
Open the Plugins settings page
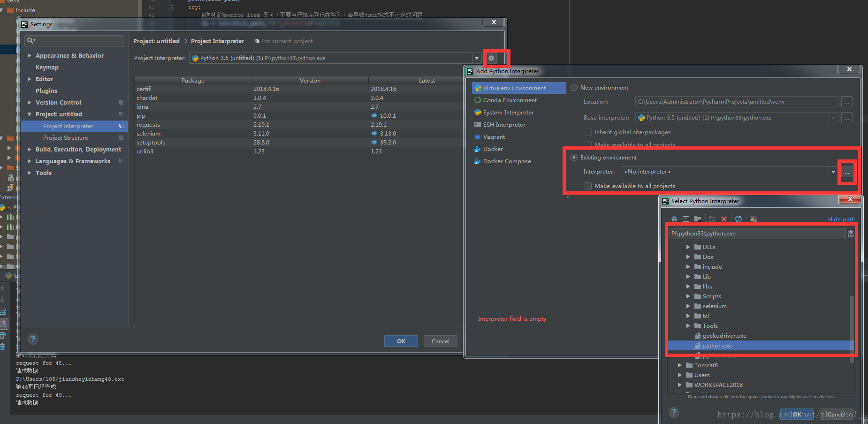tap(46, 91)
